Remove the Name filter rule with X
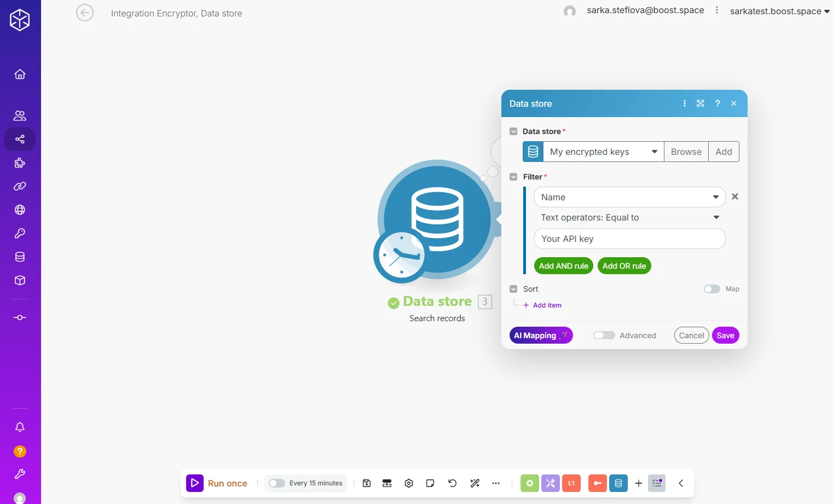This screenshot has width=833, height=504. (x=735, y=196)
